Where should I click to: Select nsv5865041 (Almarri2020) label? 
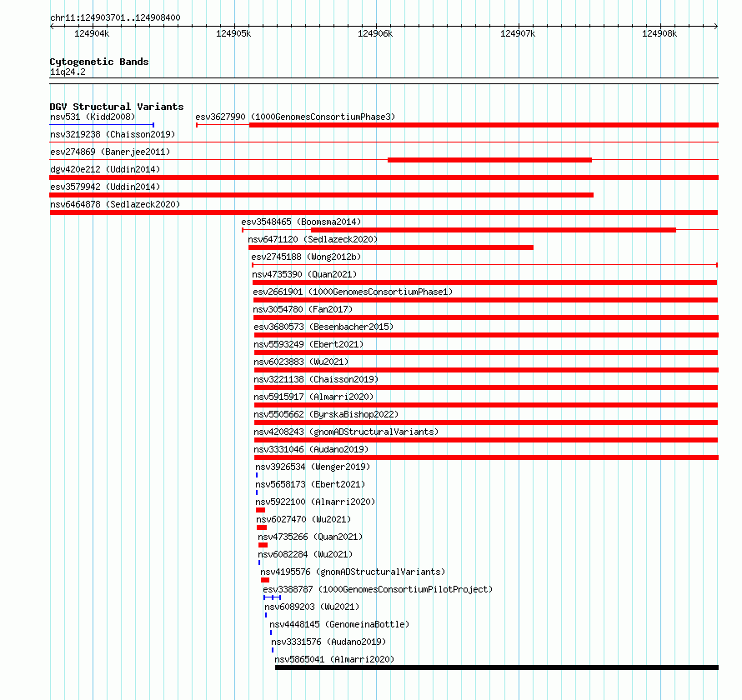pyautogui.click(x=334, y=659)
